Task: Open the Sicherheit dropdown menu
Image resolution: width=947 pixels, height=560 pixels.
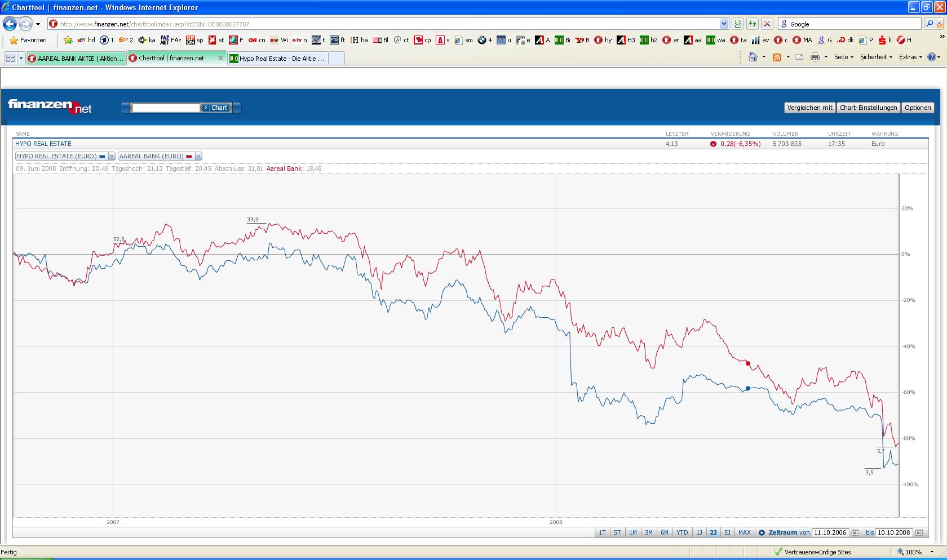Action: 876,57
